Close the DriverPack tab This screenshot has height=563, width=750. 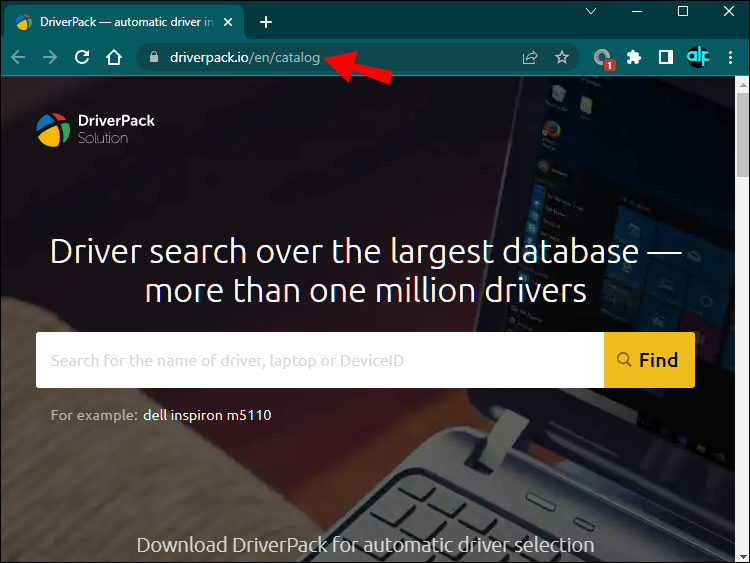click(228, 22)
